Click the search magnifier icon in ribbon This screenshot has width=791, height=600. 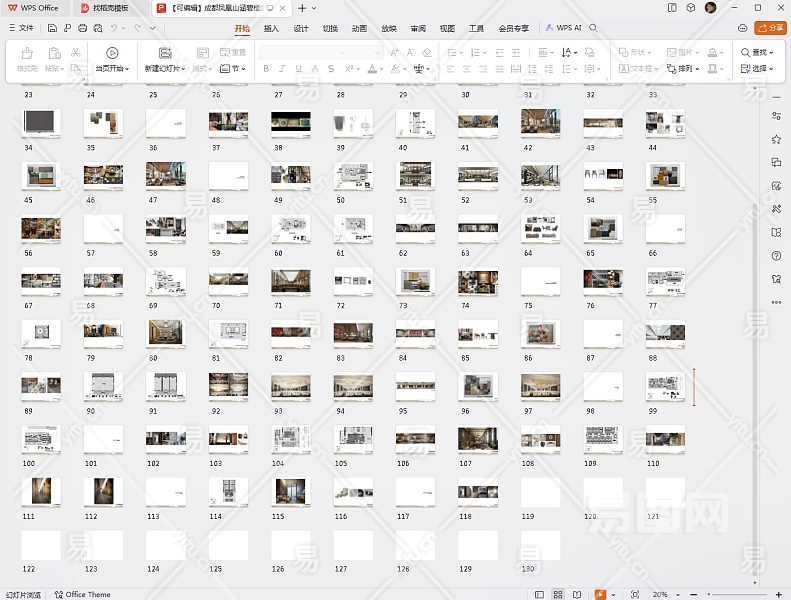click(593, 28)
